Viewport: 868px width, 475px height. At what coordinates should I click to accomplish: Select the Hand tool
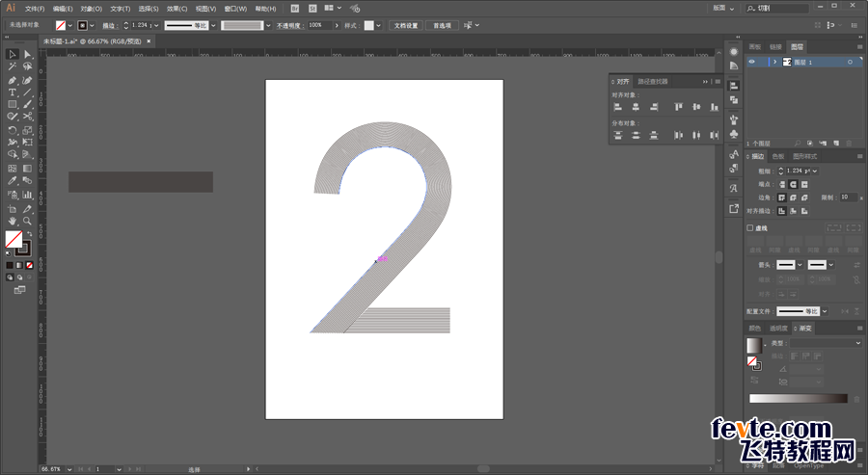pyautogui.click(x=13, y=222)
